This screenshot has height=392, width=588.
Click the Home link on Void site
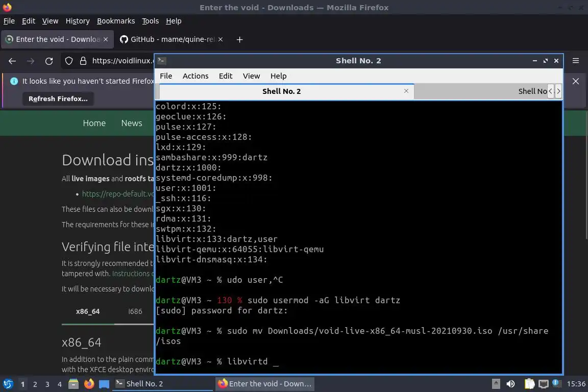click(94, 123)
